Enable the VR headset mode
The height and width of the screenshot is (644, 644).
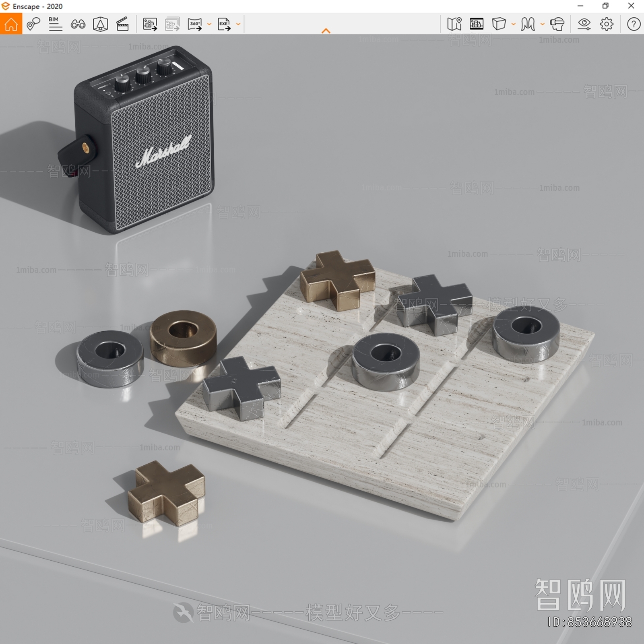[x=557, y=24]
